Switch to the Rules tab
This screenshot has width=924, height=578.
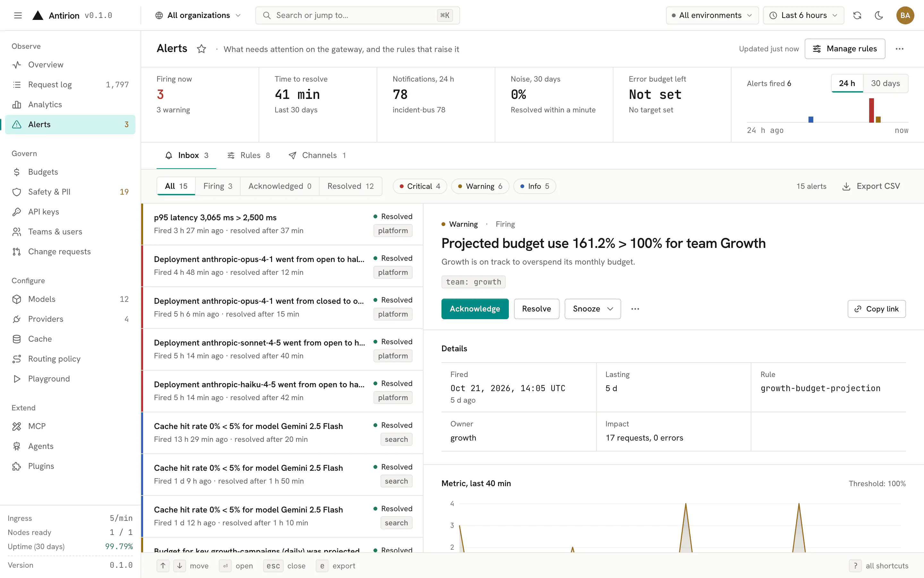(x=249, y=155)
